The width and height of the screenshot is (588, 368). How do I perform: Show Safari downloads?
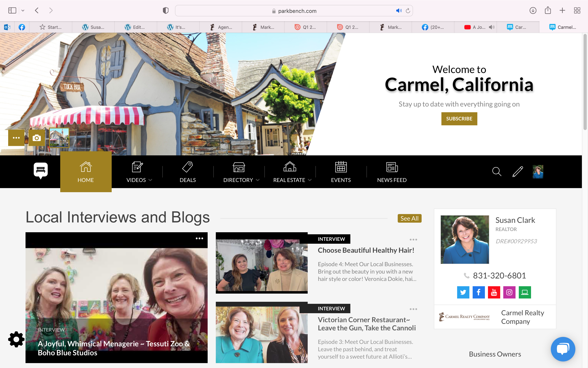(533, 10)
